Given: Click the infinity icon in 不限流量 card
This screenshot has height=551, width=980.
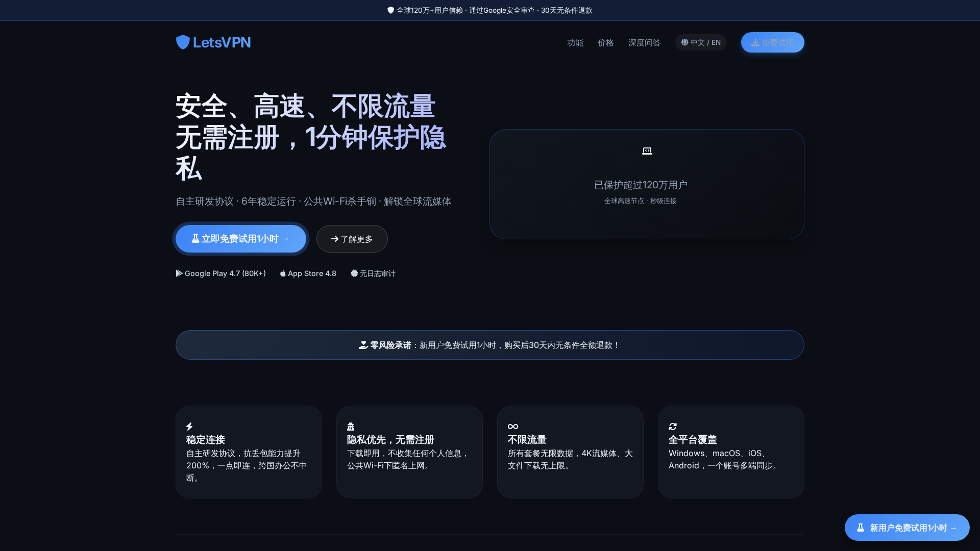Looking at the screenshot, I should 513,427.
